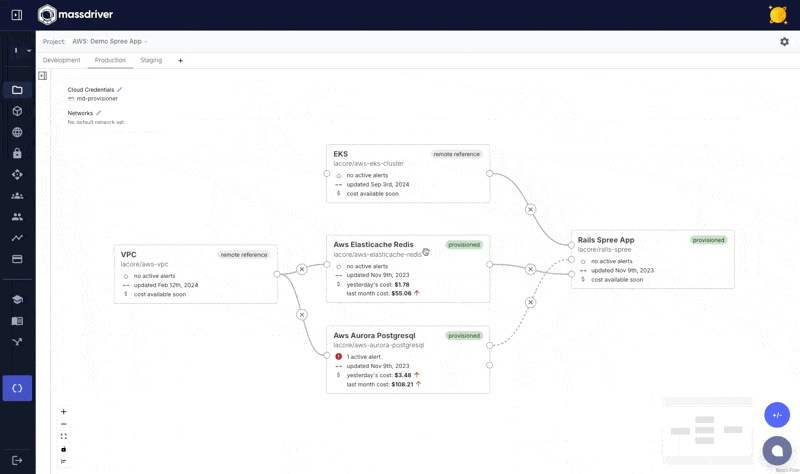800x474 pixels.
Task: Expand the organization switcher dropdown
Action: (x=22, y=51)
